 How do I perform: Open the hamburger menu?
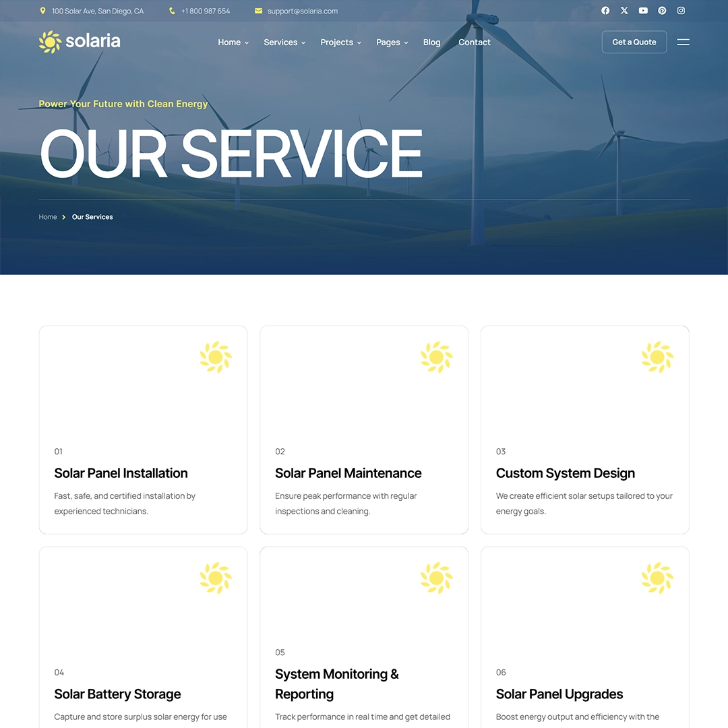click(x=683, y=42)
